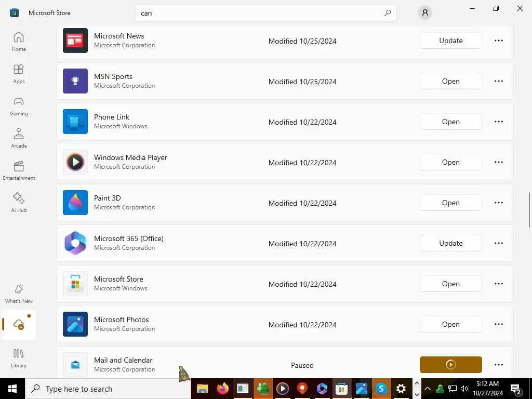Open What's New in sidebar
The height and width of the screenshot is (399, 532).
[x=19, y=294]
